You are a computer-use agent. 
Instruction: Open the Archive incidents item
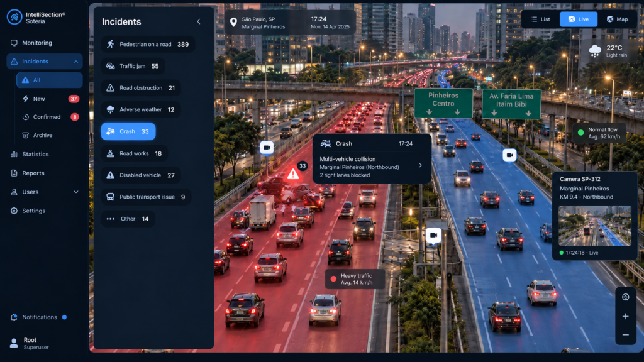click(x=49, y=135)
